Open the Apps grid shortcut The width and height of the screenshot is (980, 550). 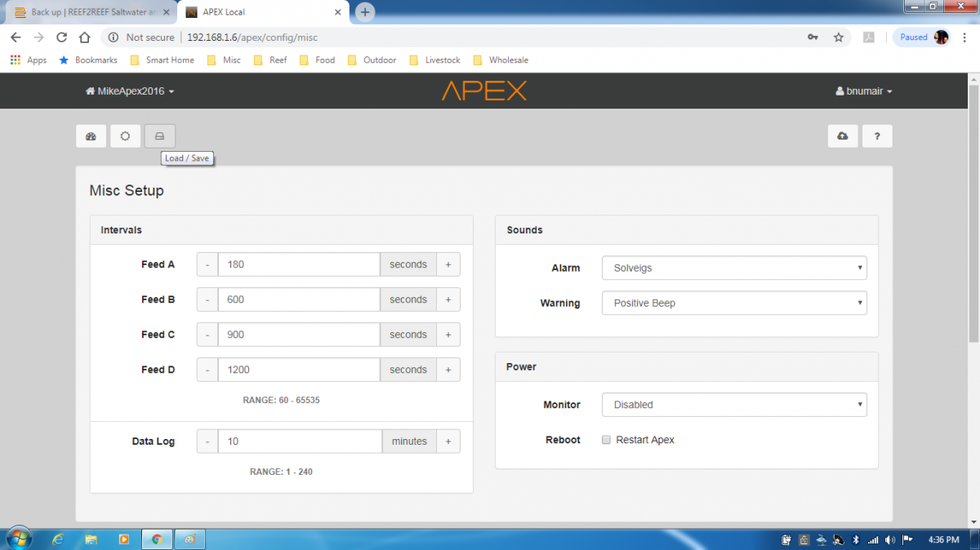(29, 60)
